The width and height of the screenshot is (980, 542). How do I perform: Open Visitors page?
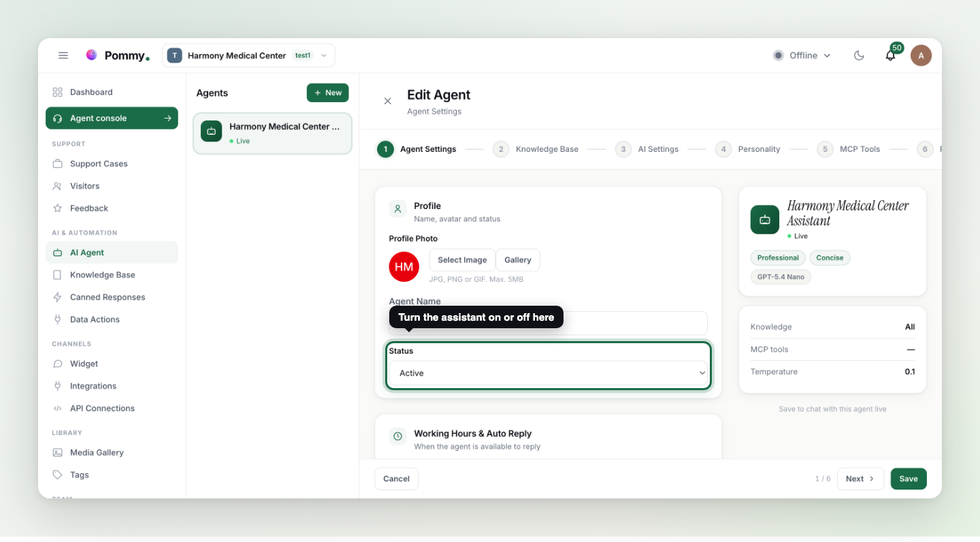pos(112,186)
